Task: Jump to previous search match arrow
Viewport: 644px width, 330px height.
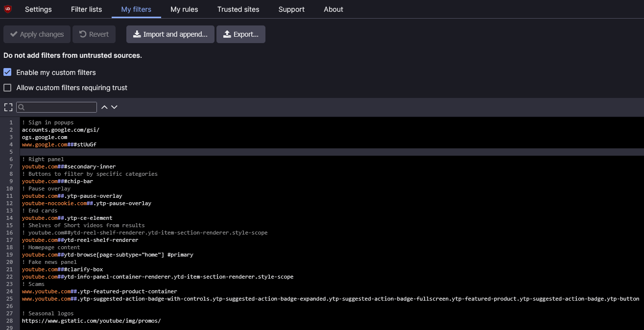Action: [x=104, y=107]
